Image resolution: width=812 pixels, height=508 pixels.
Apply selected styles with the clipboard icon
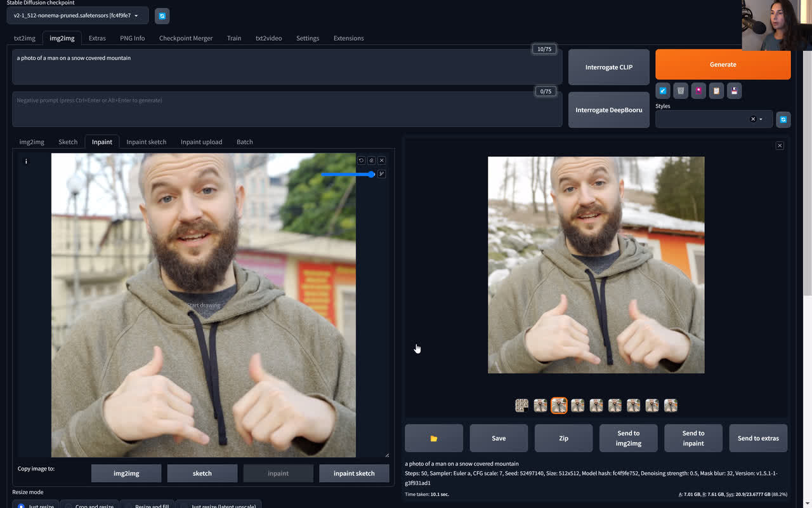tap(716, 91)
